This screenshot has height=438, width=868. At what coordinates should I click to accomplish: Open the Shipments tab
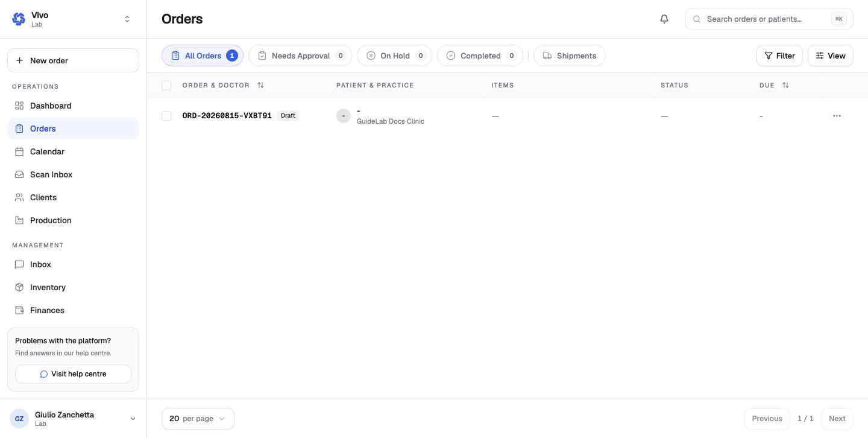tap(570, 56)
